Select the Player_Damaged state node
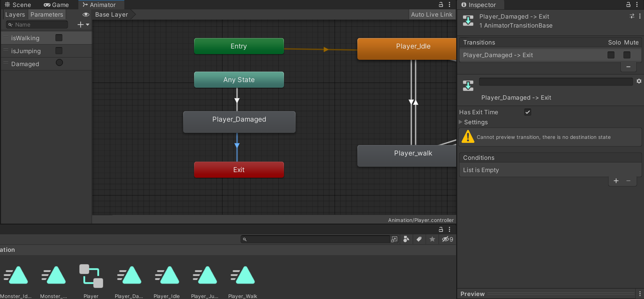The image size is (644, 299). click(239, 122)
